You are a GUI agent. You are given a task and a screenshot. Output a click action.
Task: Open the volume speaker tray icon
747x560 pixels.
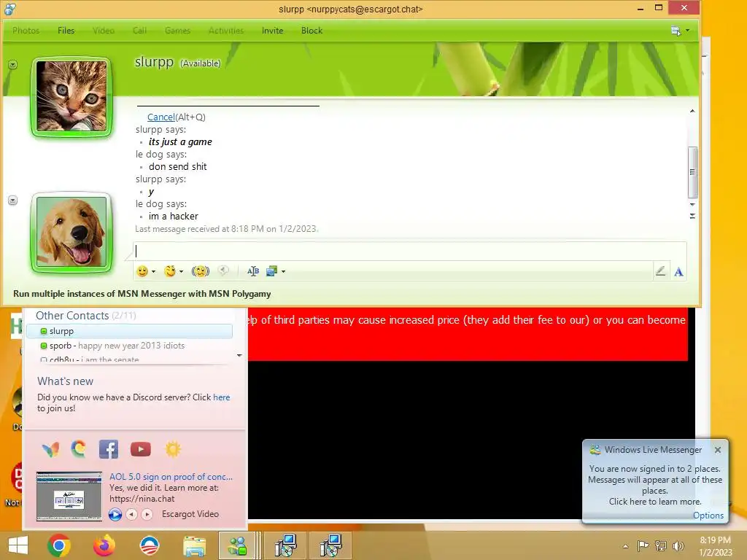(x=678, y=545)
